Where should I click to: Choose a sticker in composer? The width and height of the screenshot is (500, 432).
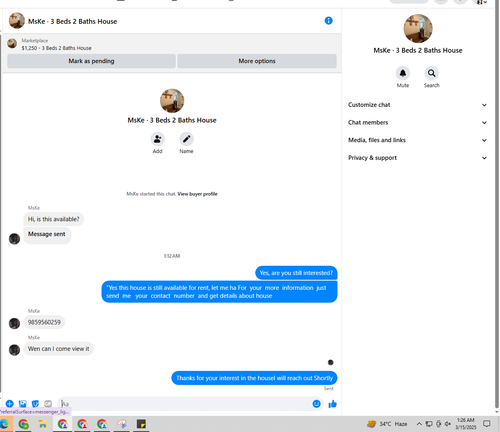pos(35,404)
